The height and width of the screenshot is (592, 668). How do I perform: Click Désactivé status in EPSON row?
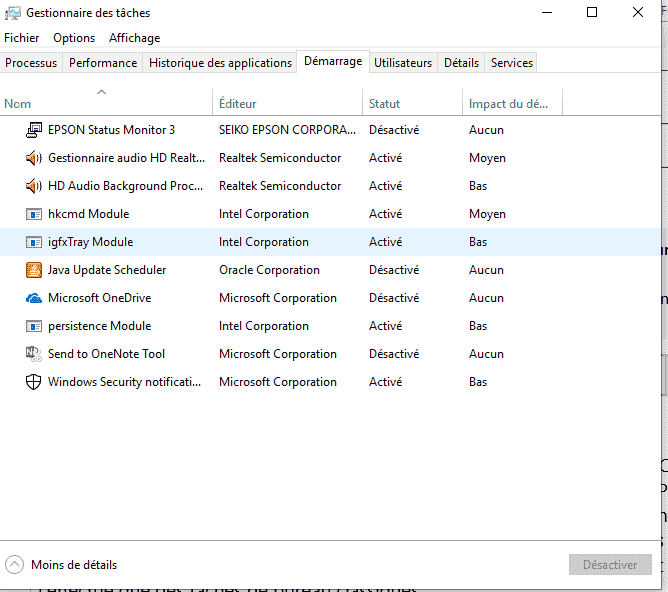pyautogui.click(x=394, y=130)
